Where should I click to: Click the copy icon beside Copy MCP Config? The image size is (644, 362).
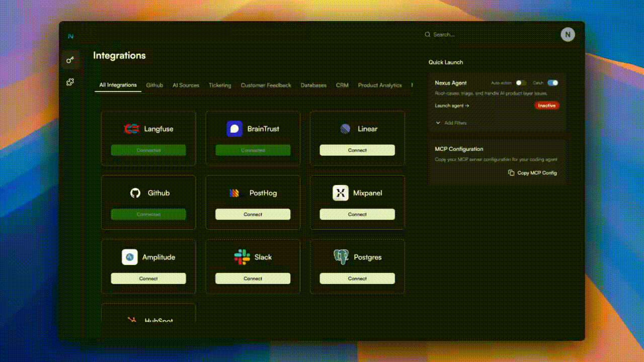(511, 173)
